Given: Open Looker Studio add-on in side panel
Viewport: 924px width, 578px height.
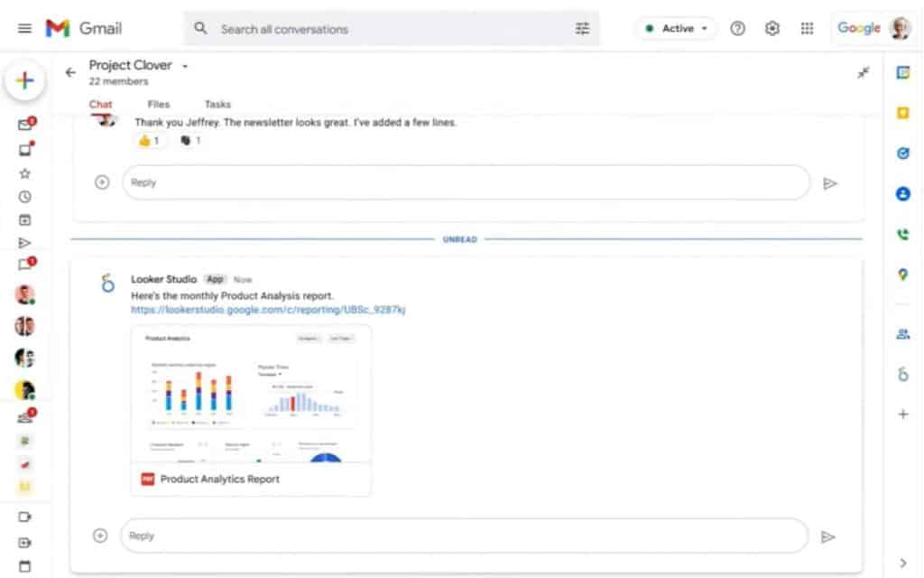Looking at the screenshot, I should point(902,374).
